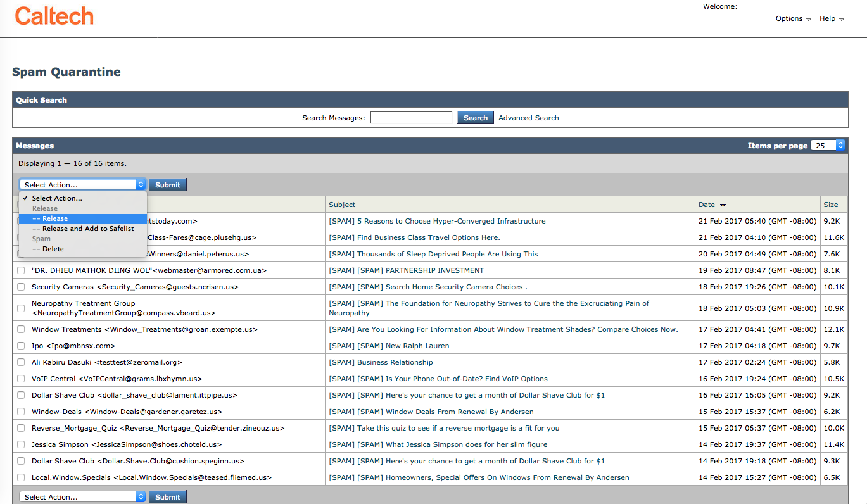Tick the checkbox for Ipo message

21,346
